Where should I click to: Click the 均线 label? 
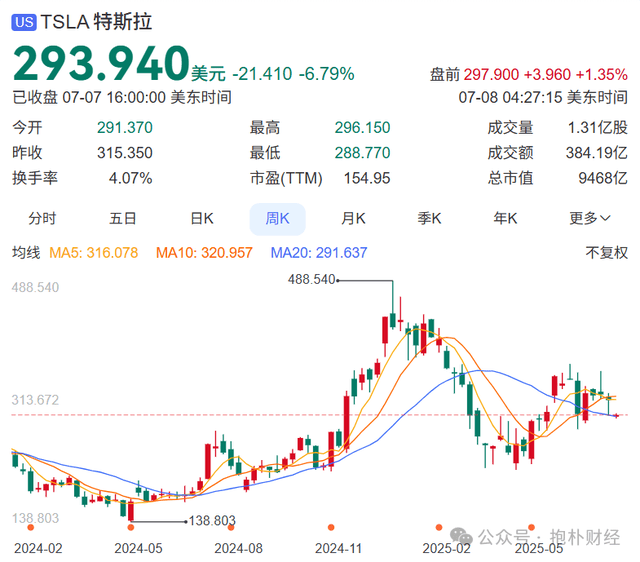26,253
